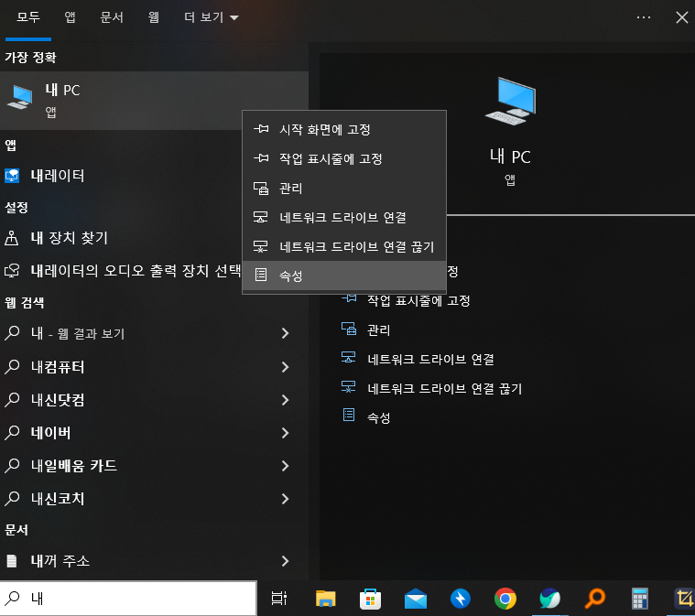Expand the 내꺼 주소 document chevron

[285, 561]
